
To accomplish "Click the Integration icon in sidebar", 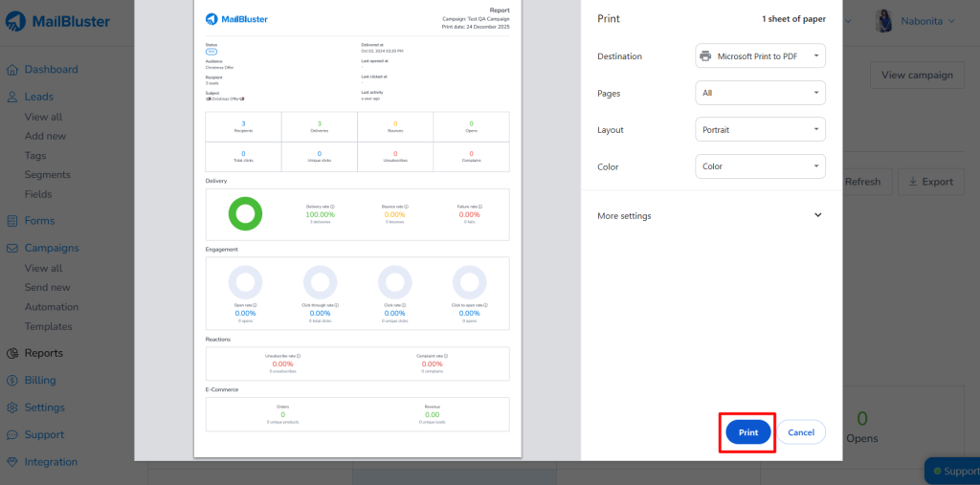I will pyautogui.click(x=12, y=462).
